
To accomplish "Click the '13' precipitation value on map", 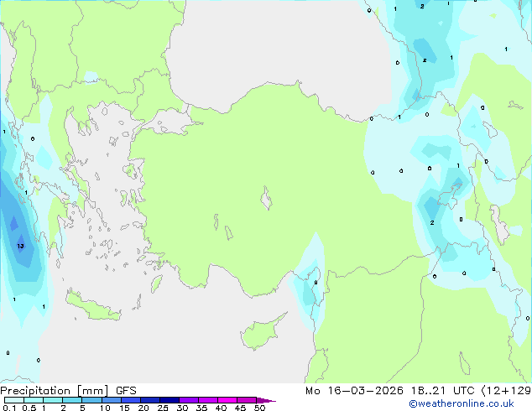I will pyautogui.click(x=20, y=246).
